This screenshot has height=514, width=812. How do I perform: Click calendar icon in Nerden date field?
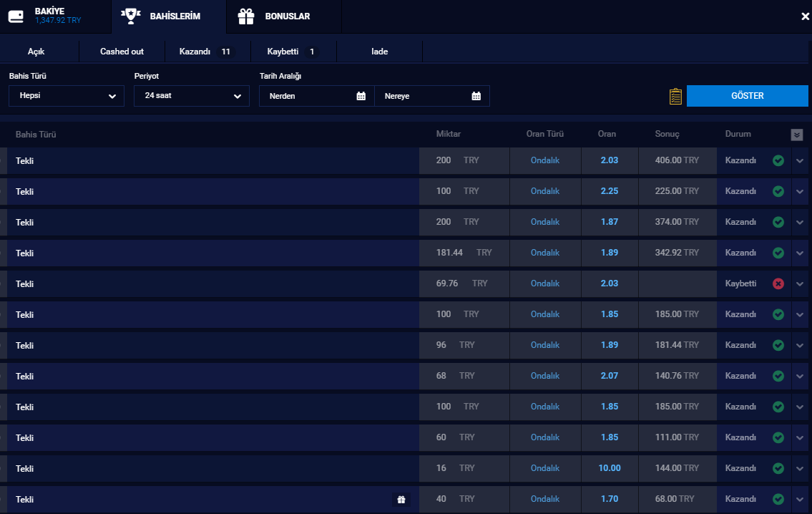[361, 96]
